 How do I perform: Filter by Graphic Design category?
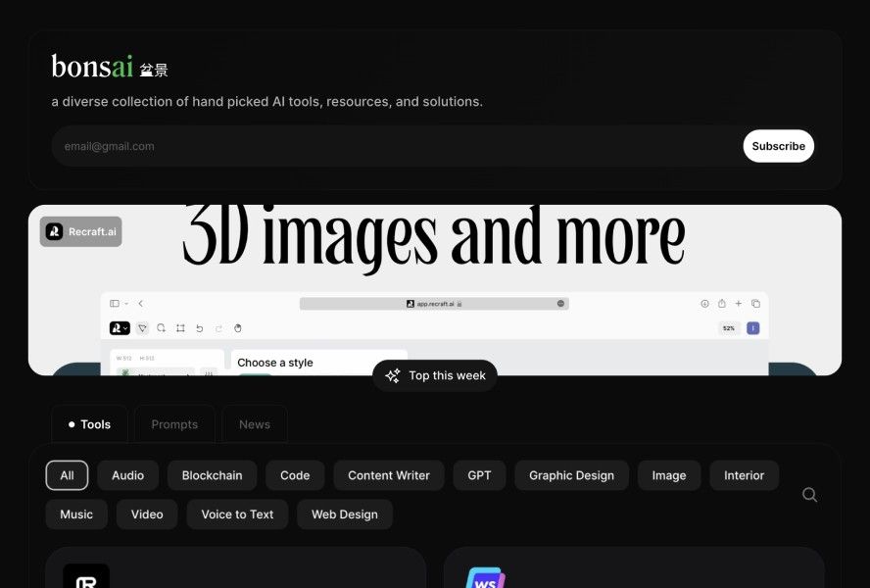click(x=571, y=475)
